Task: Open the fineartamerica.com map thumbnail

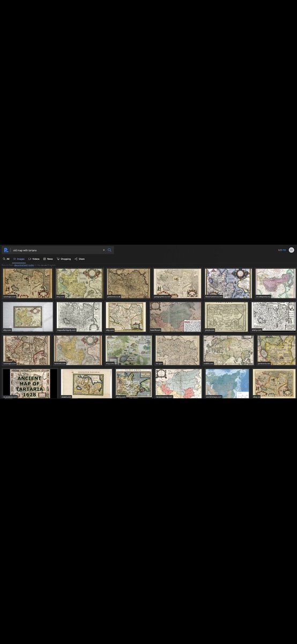Action: [x=228, y=283]
